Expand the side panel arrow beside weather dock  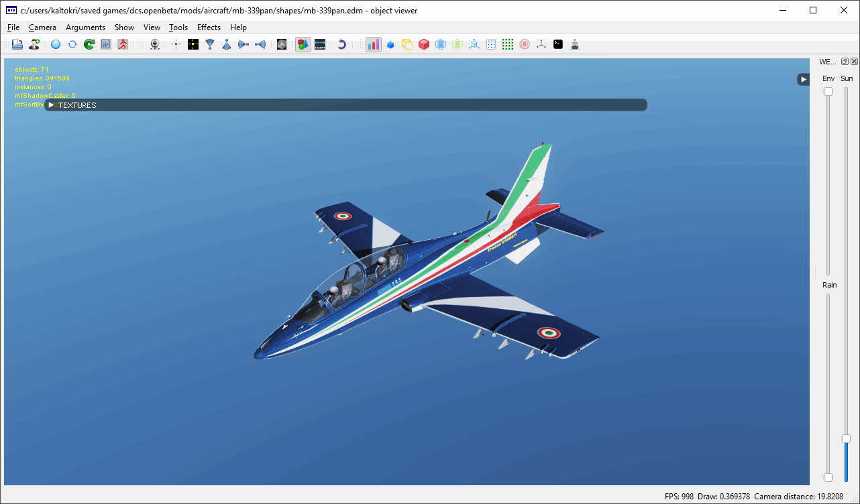pos(803,79)
